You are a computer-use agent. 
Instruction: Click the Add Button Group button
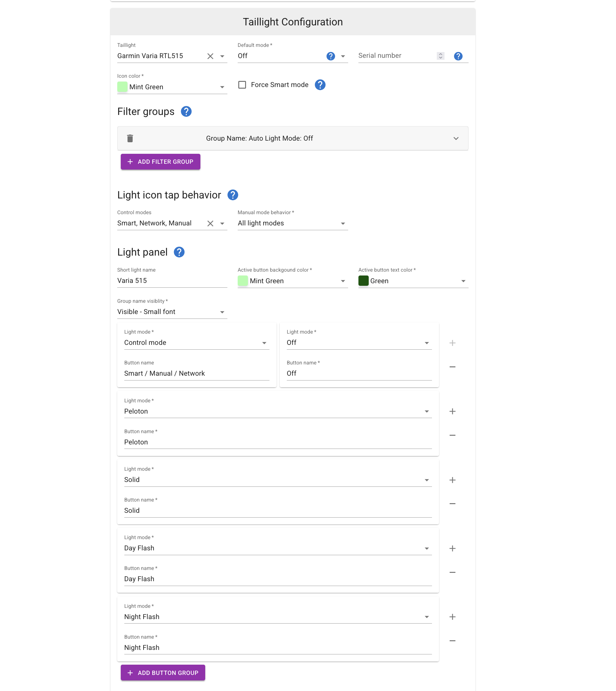[163, 673]
